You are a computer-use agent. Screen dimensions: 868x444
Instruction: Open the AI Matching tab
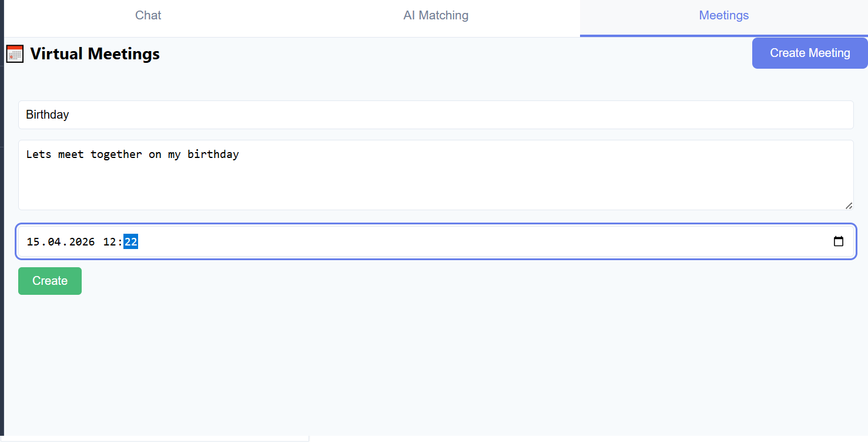436,16
